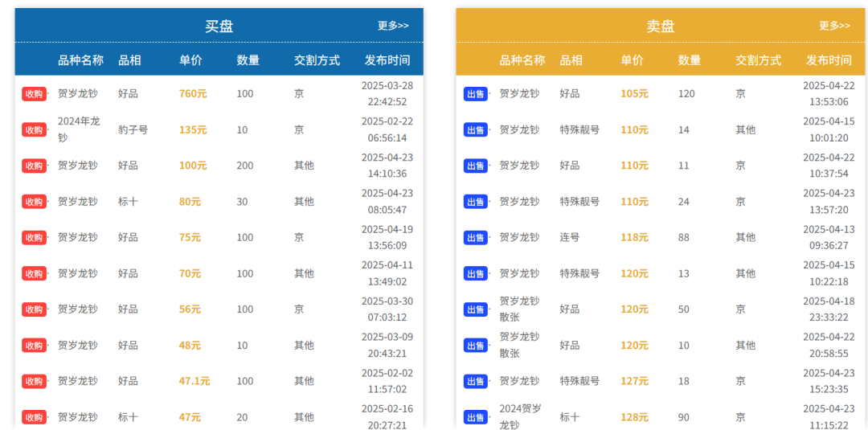Click the 收购 badge for the 47.1元 row

34,381
